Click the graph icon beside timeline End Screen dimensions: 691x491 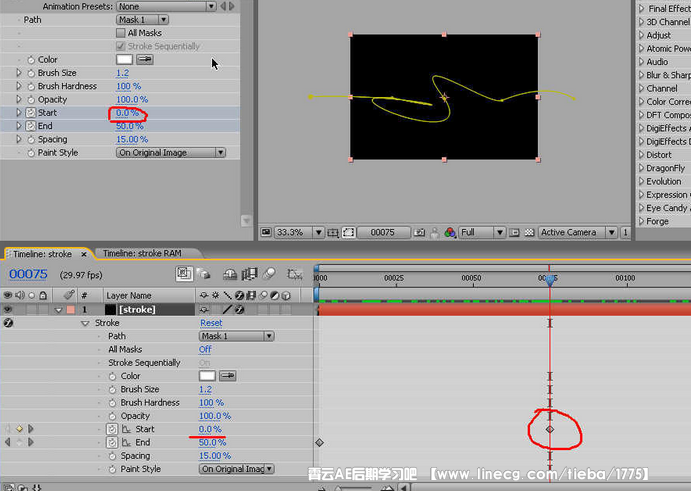pyautogui.click(x=126, y=443)
